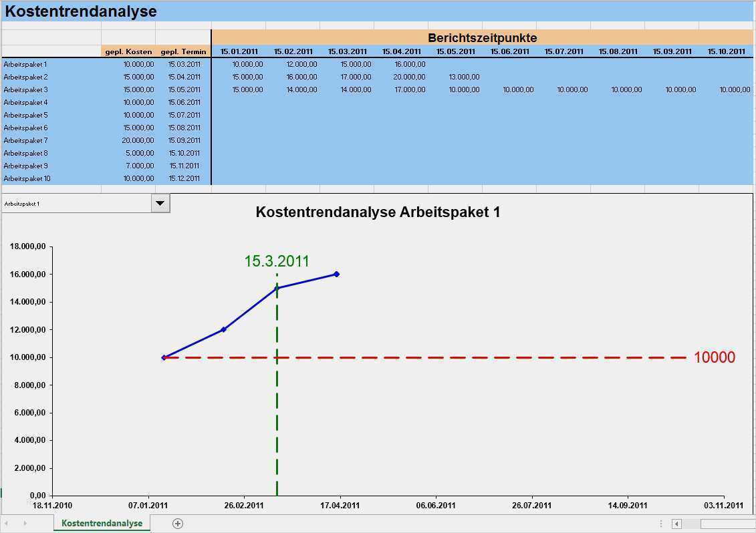Viewport: 756px width, 533px height.
Task: Click the red 10000 data label
Action: pos(714,358)
